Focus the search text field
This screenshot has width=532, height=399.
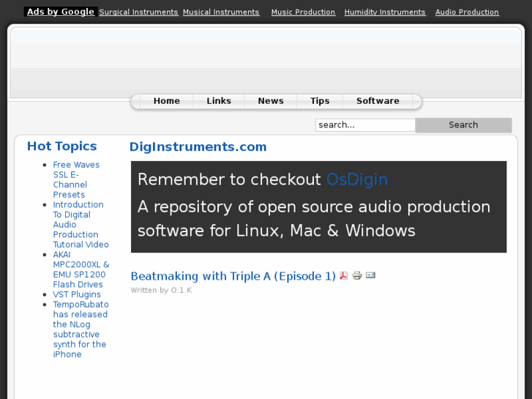[x=365, y=125]
